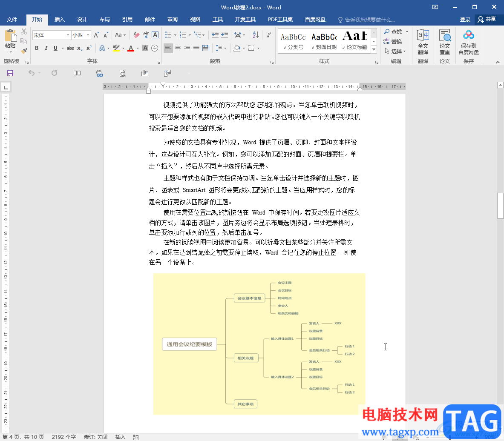Set left text alignment
504x441 pixels.
(168, 48)
